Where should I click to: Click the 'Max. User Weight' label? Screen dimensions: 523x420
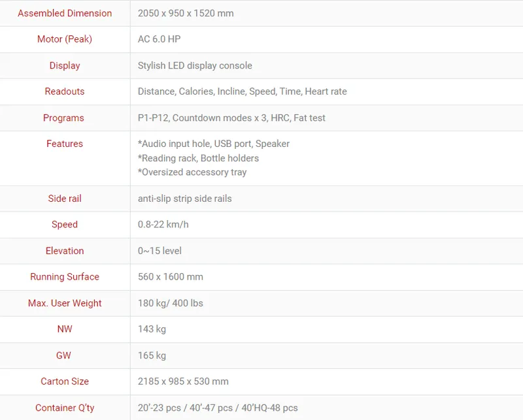[x=65, y=303]
